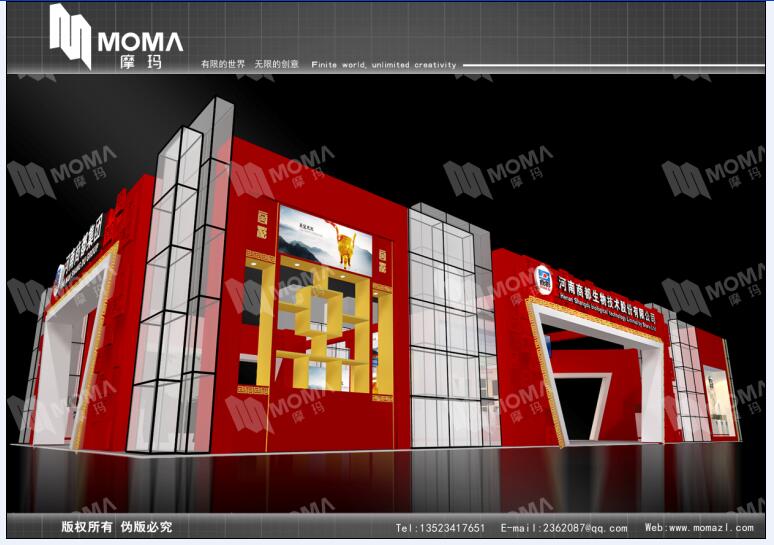Open the 'Web:www.momazl.com' footer link
This screenshot has height=545, width=774.
coord(699,527)
